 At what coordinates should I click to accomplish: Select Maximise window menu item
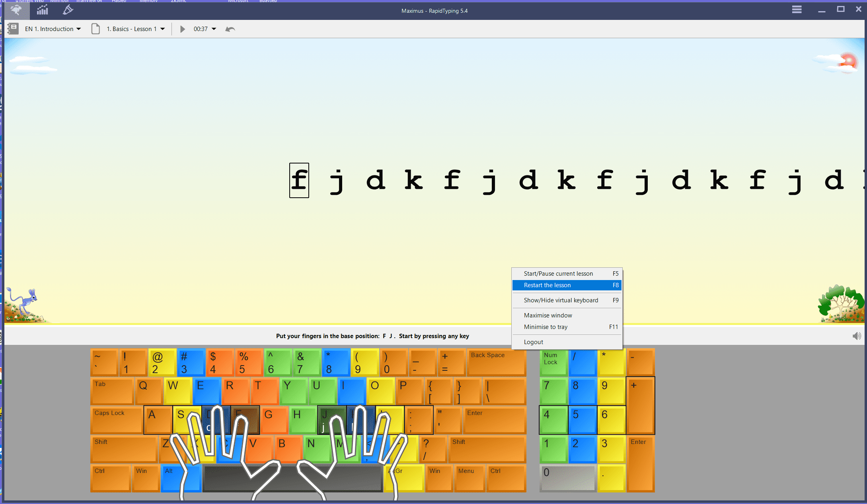point(548,315)
